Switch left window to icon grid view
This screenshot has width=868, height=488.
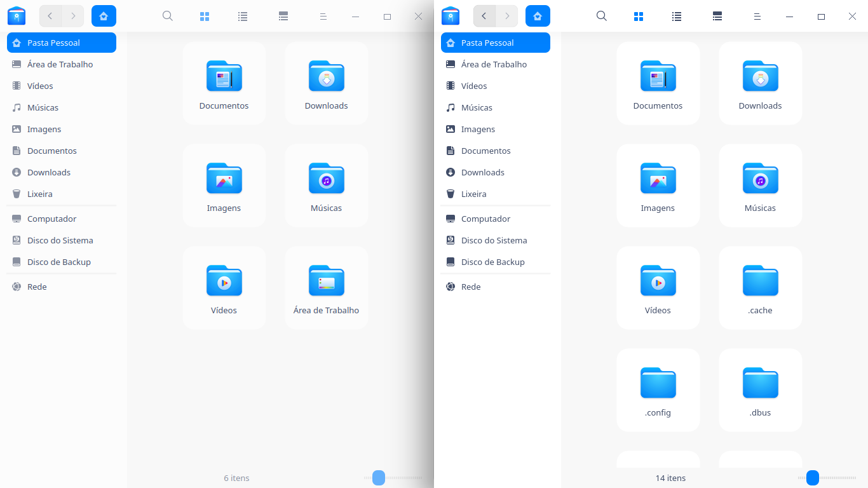pyautogui.click(x=205, y=17)
